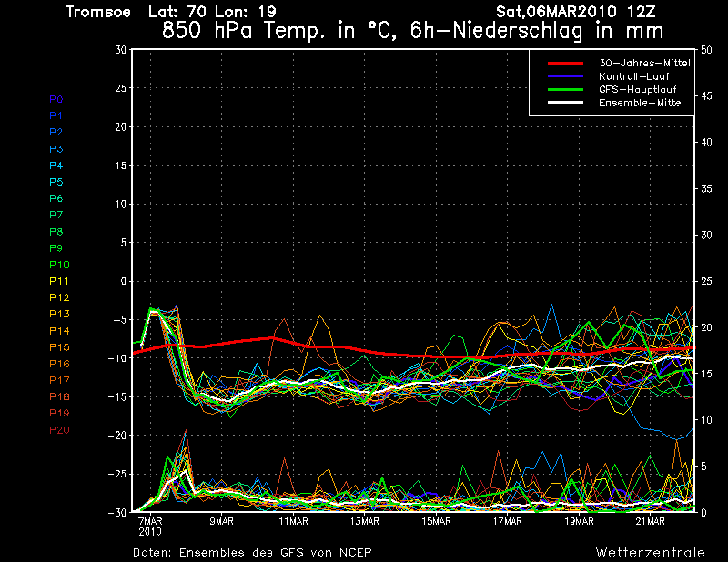728x562 pixels.
Task: Select the 21MAR date tick label
Action: [x=650, y=522]
